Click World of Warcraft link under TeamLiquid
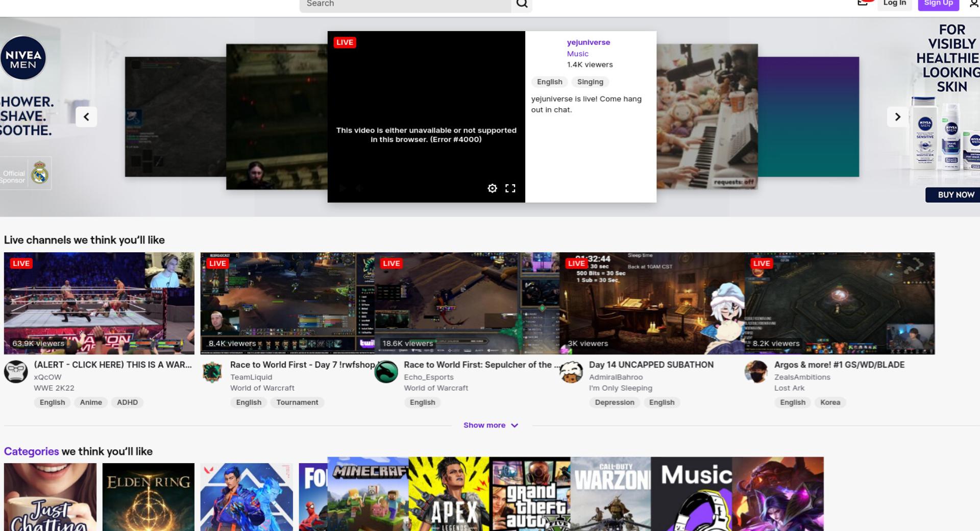 tap(262, 388)
